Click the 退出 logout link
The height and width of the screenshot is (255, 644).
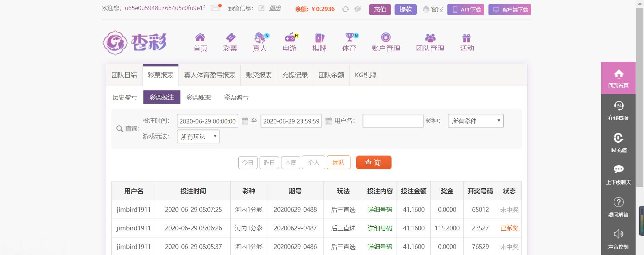(x=275, y=8)
